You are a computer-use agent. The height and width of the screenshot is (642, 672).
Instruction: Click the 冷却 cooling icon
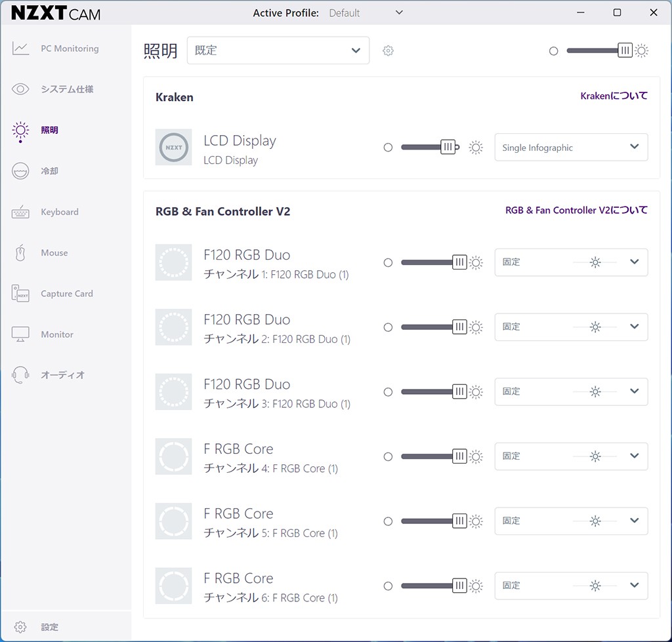coord(20,171)
